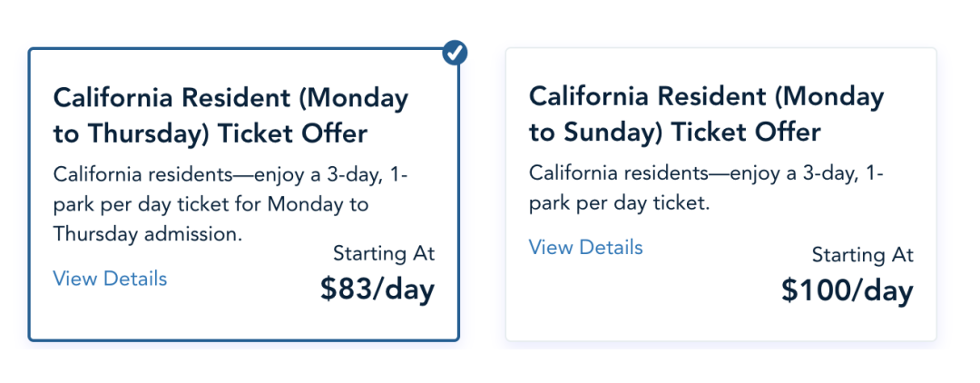The height and width of the screenshot is (383, 980).
Task: Select the Monday to Sunday ticket offer card
Action: point(721,194)
